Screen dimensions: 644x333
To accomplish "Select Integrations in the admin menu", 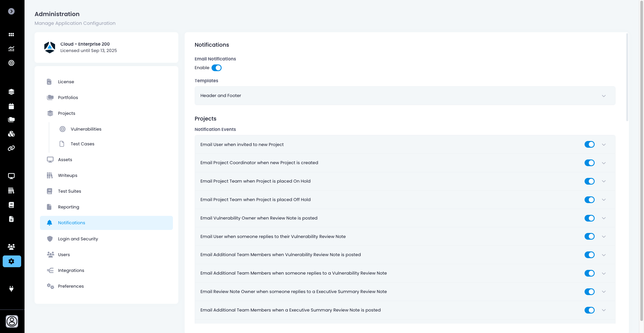I will tap(71, 270).
